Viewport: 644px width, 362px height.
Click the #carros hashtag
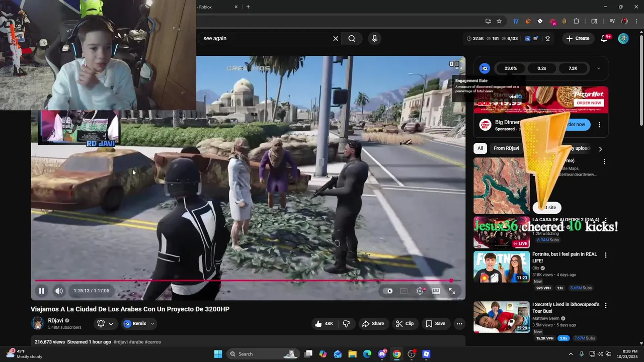153,342
